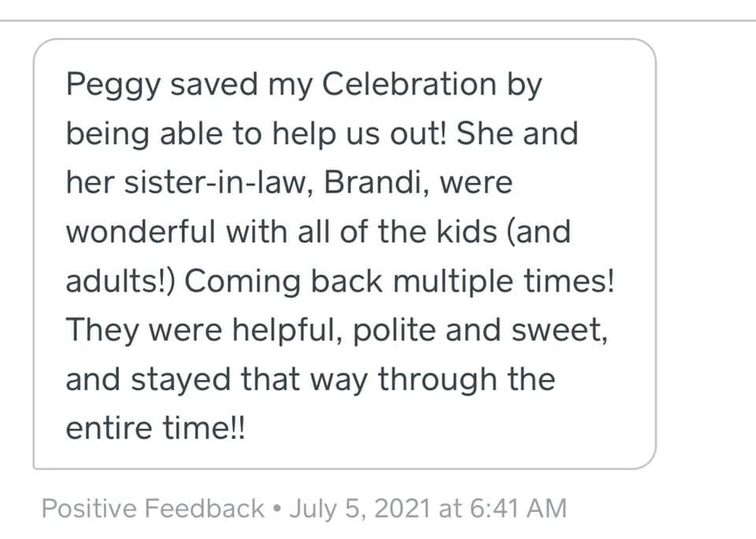Screen dimensions: 756x539
Task: Click the bullet separator before the date
Action: tap(276, 508)
